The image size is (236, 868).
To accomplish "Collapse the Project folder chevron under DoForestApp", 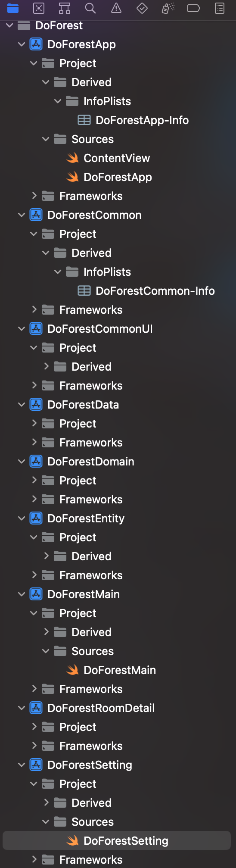I will pyautogui.click(x=34, y=63).
